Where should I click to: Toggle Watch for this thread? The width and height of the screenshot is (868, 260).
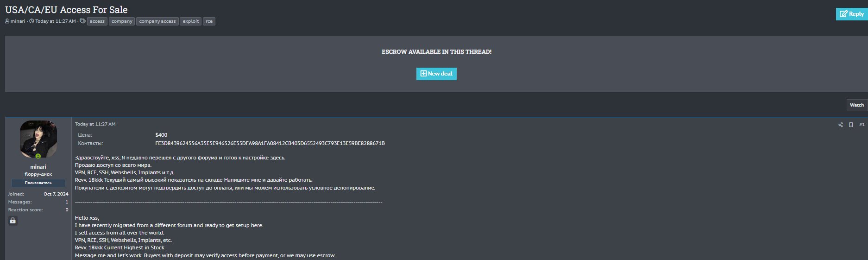click(856, 105)
